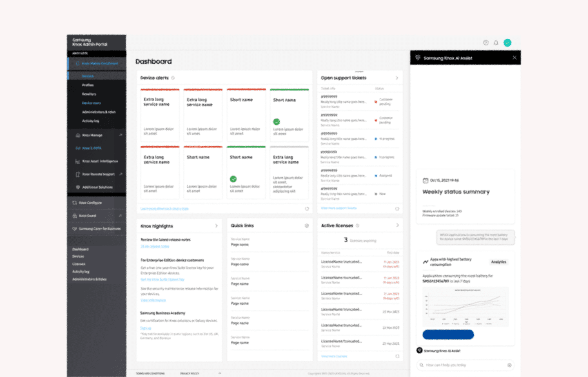Open Administrators & roles sub-item
The image size is (588, 377).
click(99, 112)
